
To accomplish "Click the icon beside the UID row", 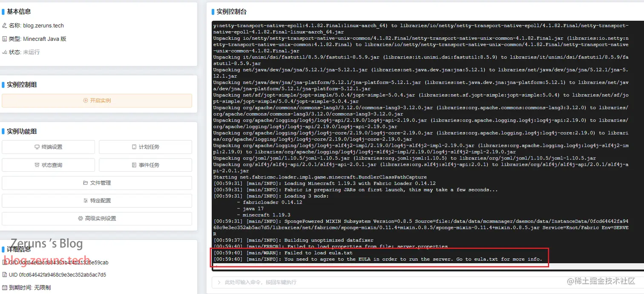I will click(x=5, y=275).
